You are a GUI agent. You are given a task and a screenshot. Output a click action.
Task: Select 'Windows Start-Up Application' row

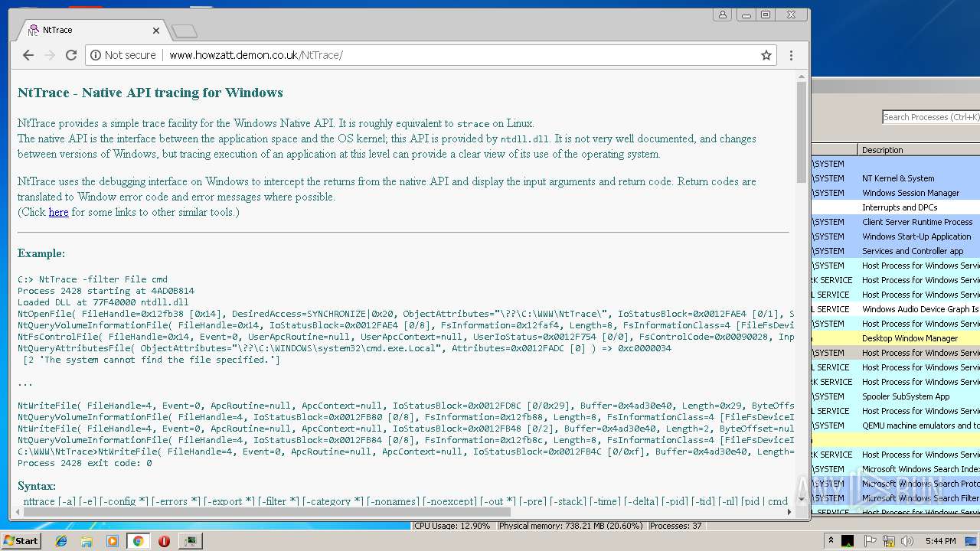tap(896, 236)
